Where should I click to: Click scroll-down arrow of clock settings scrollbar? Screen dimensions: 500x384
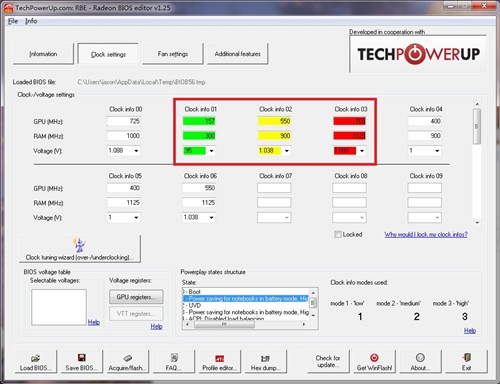(477, 222)
